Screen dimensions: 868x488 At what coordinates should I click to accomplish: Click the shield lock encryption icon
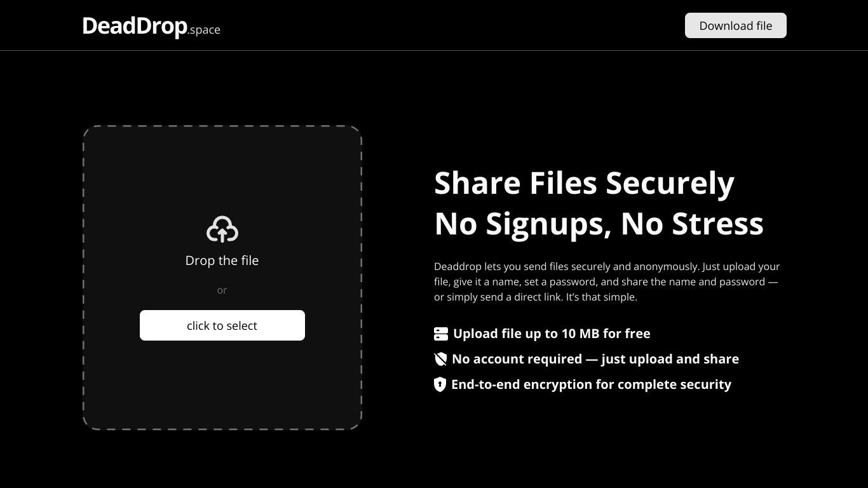coord(440,384)
